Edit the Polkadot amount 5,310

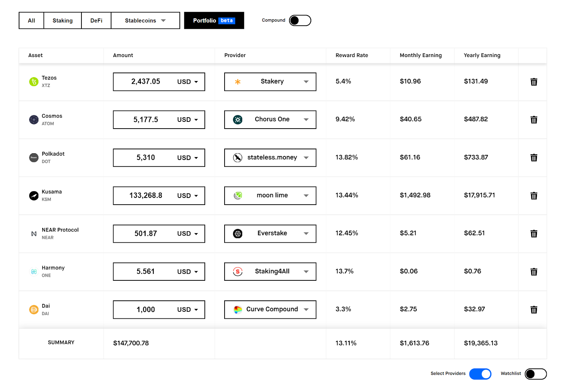[x=146, y=157]
